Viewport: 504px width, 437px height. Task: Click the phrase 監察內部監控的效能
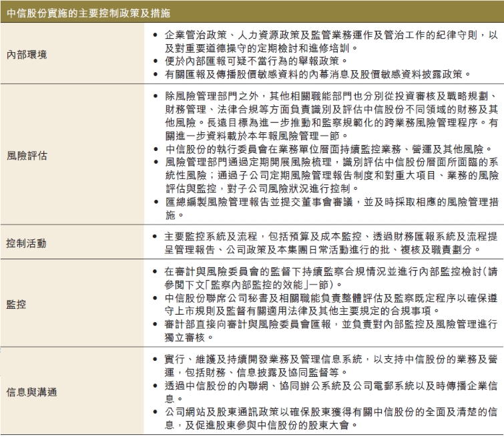coord(257,285)
